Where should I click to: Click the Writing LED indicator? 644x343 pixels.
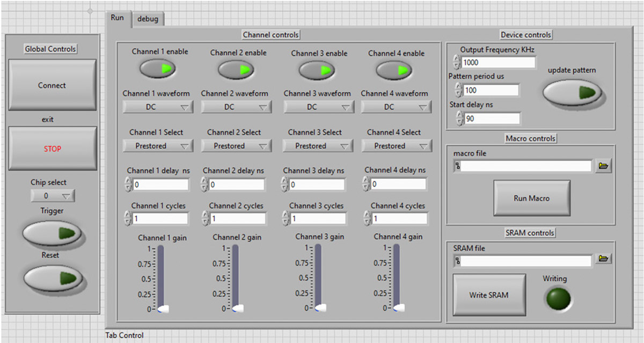(x=558, y=298)
